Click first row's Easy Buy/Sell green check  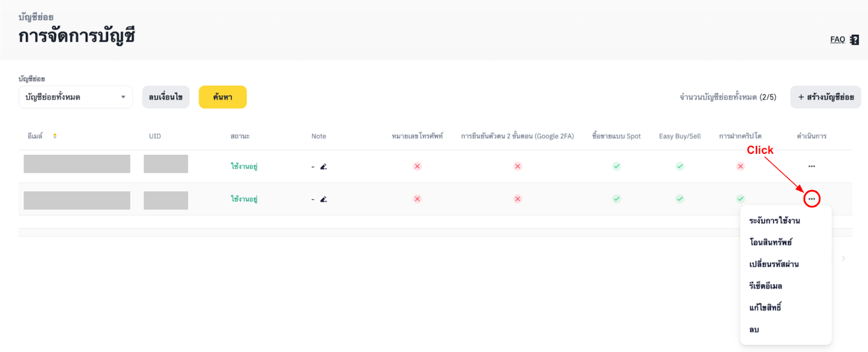coord(680,166)
